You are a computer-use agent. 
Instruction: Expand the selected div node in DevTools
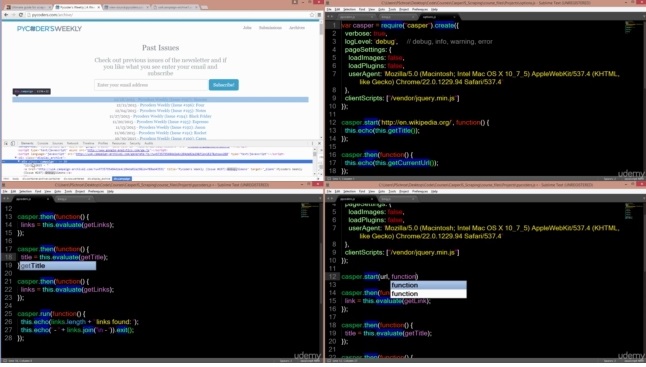[19, 161]
